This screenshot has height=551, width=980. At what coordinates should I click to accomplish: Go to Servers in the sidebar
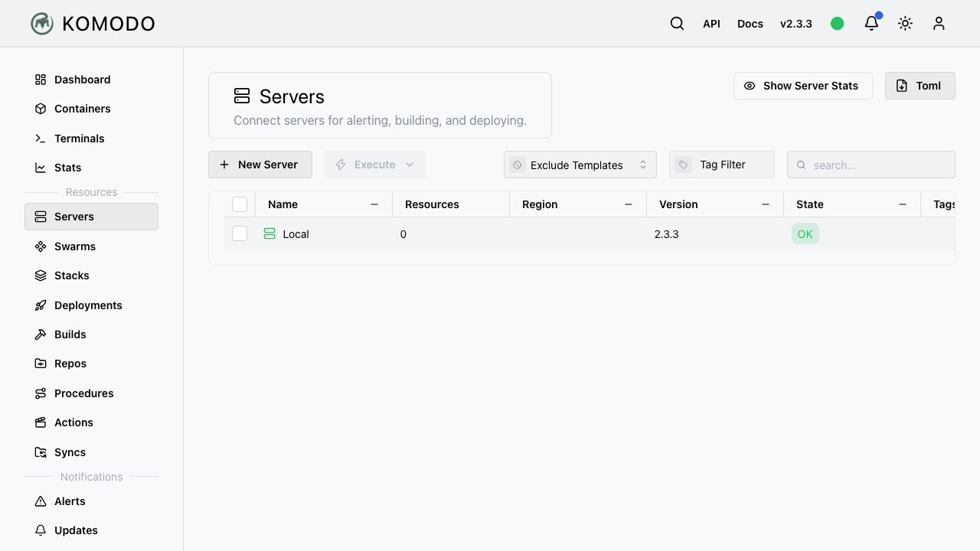click(x=91, y=217)
